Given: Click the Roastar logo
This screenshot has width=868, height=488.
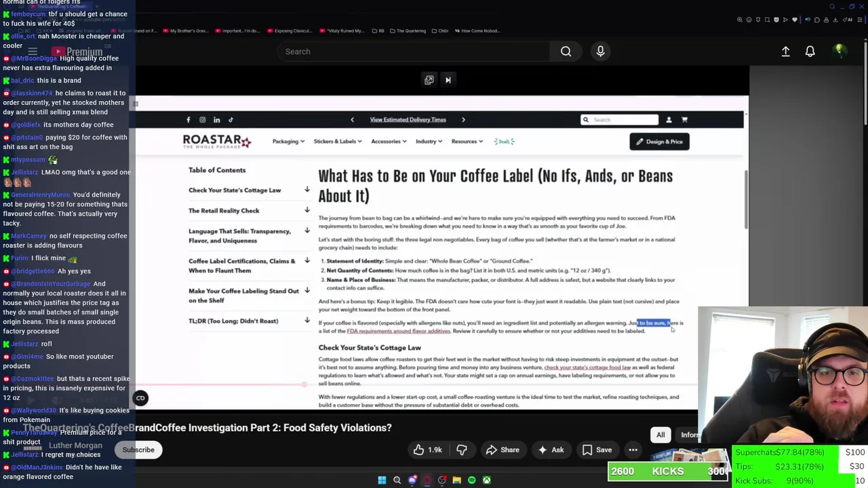Looking at the screenshot, I should tap(217, 141).
